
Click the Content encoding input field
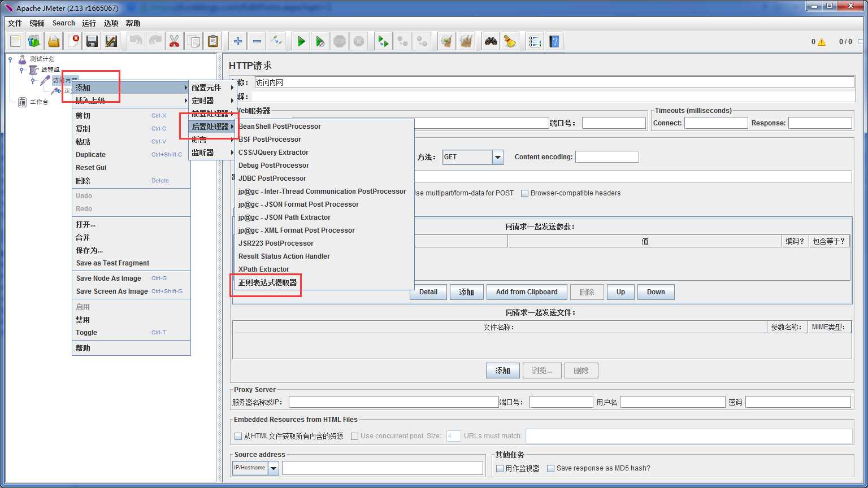(x=607, y=157)
